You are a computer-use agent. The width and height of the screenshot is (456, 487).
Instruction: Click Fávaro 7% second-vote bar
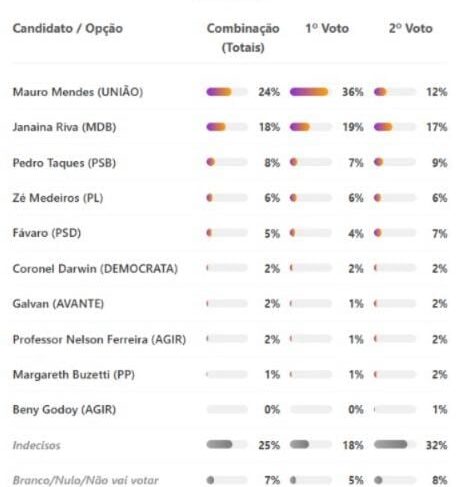coord(395,233)
